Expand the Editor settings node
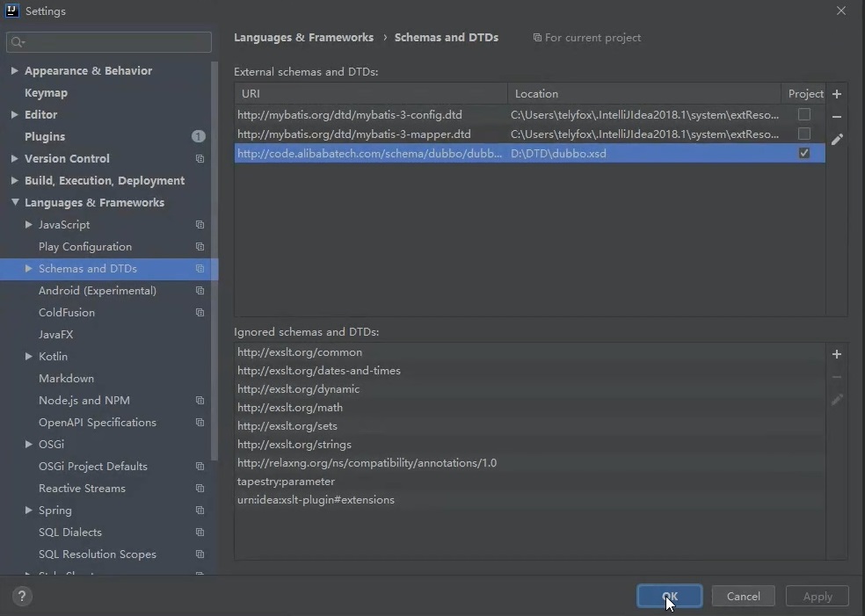Screen dimensions: 865x616 (13, 114)
